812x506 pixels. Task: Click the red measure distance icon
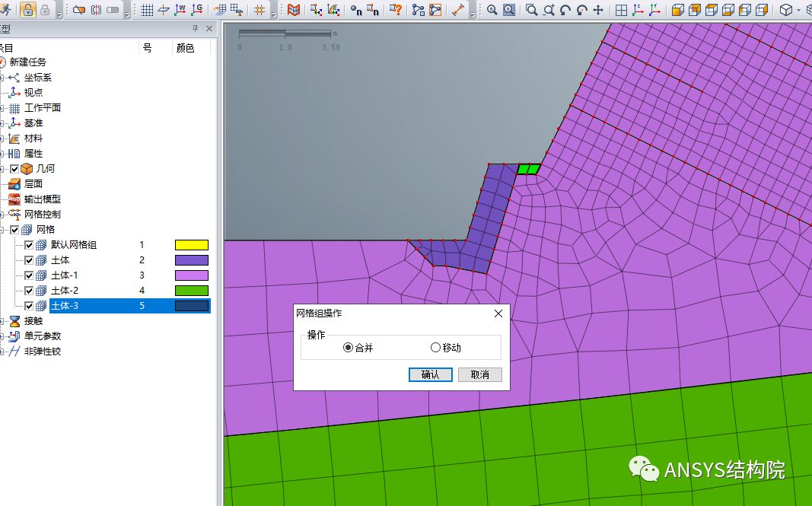pos(458,9)
